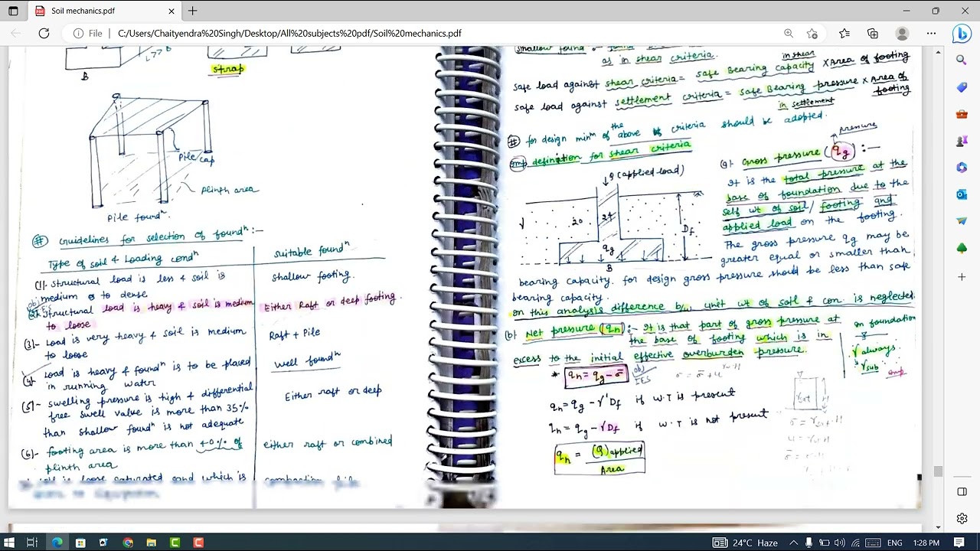The height and width of the screenshot is (551, 980).
Task: Click the zoom magnifier icon in address bar
Action: tap(789, 34)
